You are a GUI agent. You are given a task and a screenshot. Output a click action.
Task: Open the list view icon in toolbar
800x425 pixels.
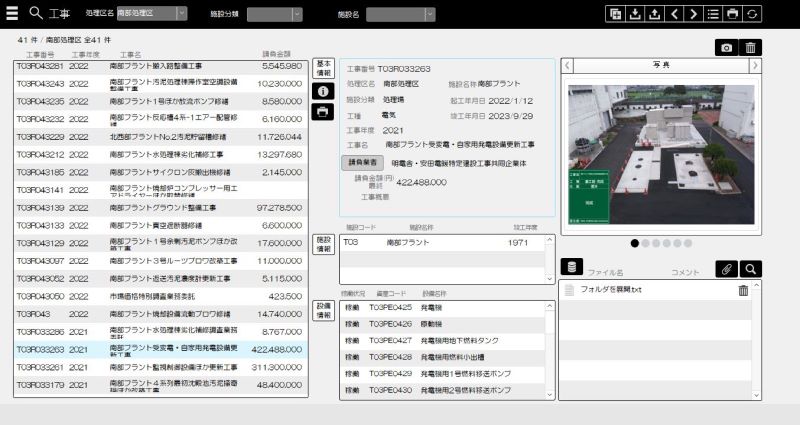(x=713, y=14)
